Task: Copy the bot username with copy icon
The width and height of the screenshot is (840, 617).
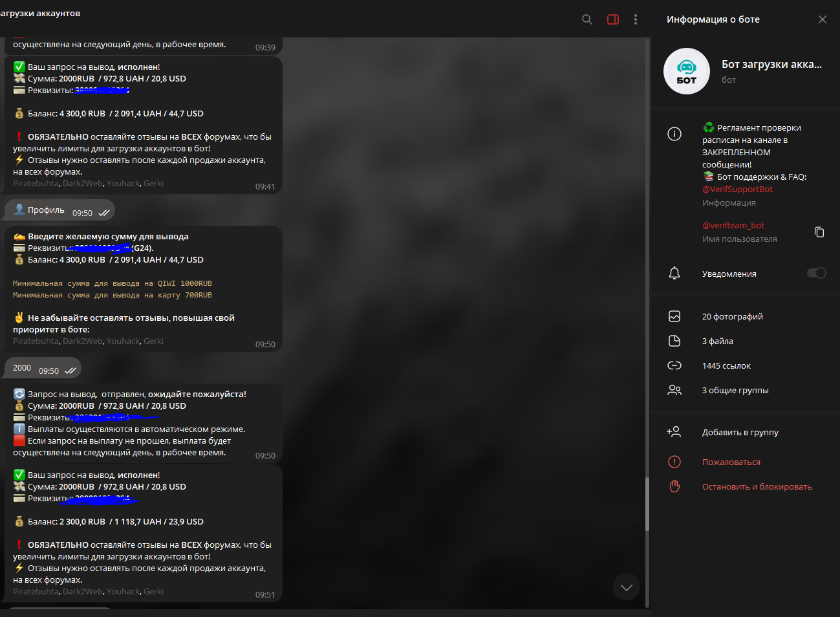Action: pos(819,232)
